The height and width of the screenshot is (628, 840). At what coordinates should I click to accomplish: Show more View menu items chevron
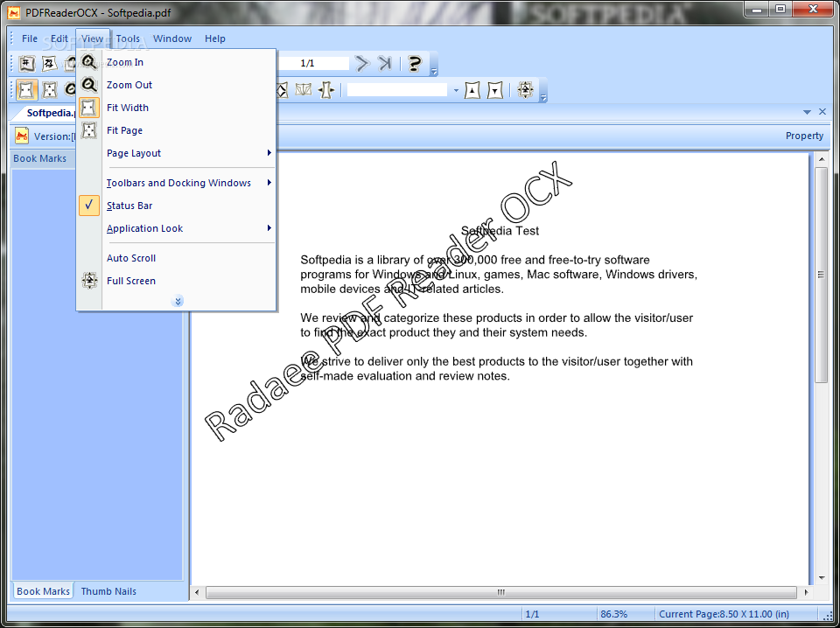[x=178, y=301]
